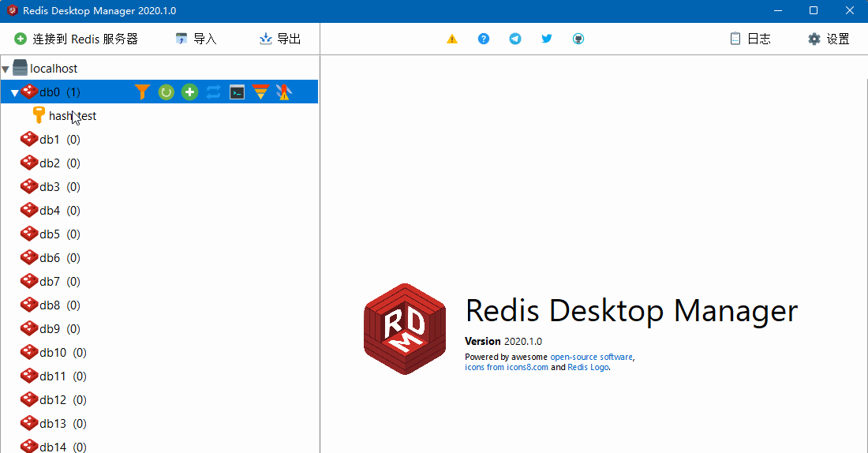Click the green plus connect-to-Redis-server icon

pos(21,39)
